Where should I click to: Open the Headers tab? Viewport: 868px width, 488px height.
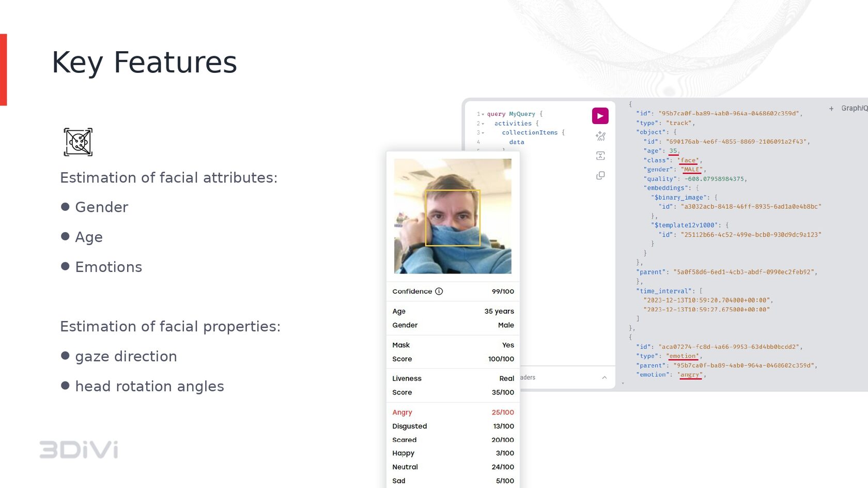(x=524, y=377)
